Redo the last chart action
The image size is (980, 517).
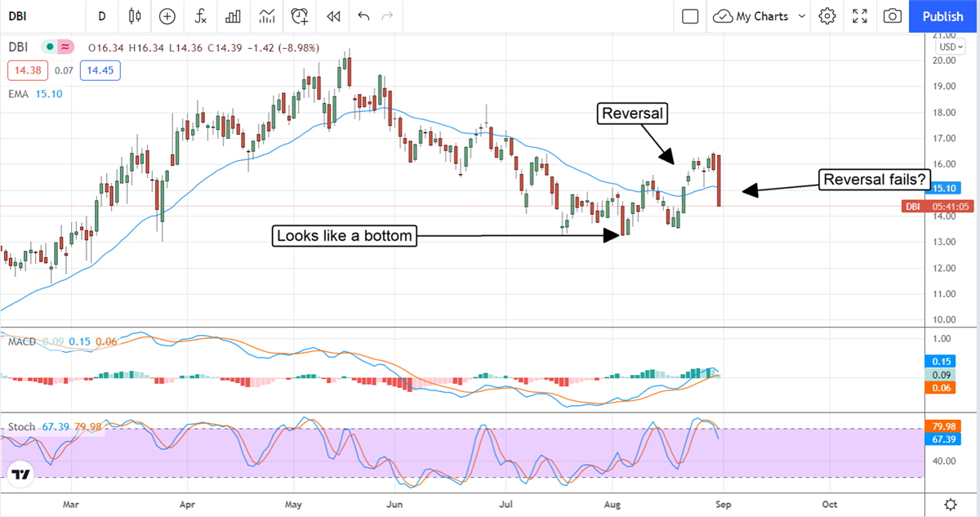pos(388,16)
